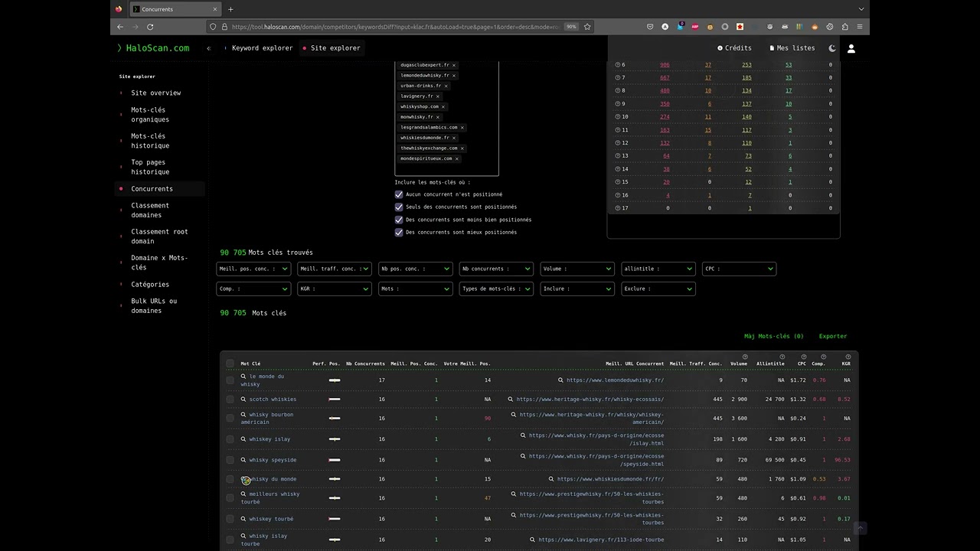Click the HaloScan.com logo

153,48
